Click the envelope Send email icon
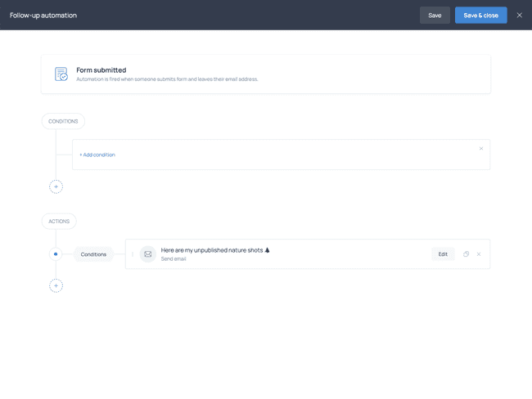Viewport: 532px width, 399px height. click(x=148, y=254)
